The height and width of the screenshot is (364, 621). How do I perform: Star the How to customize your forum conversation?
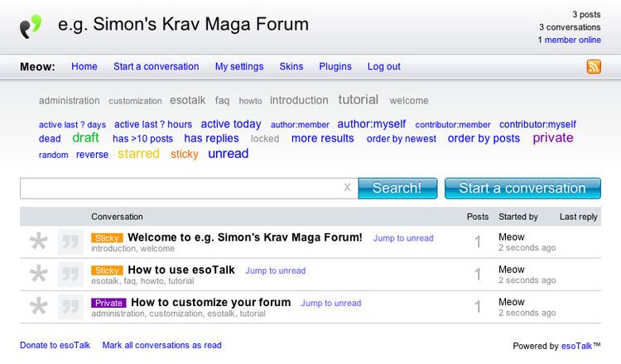point(38,307)
